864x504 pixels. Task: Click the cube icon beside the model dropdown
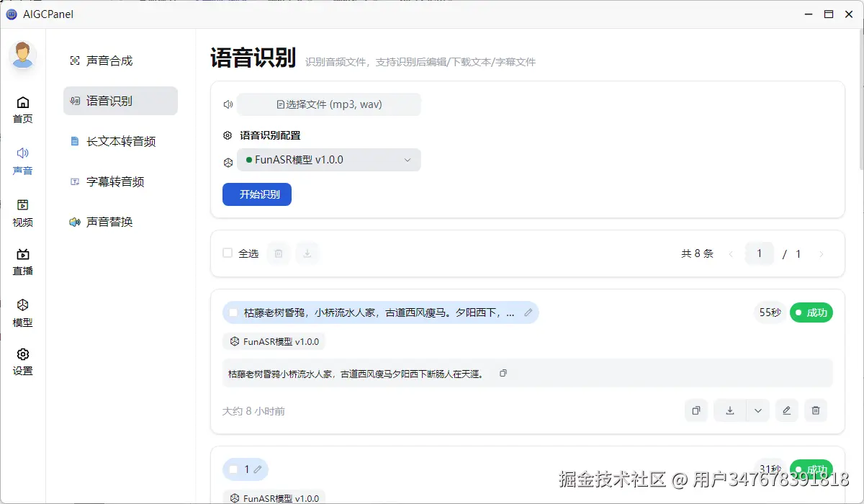click(228, 163)
